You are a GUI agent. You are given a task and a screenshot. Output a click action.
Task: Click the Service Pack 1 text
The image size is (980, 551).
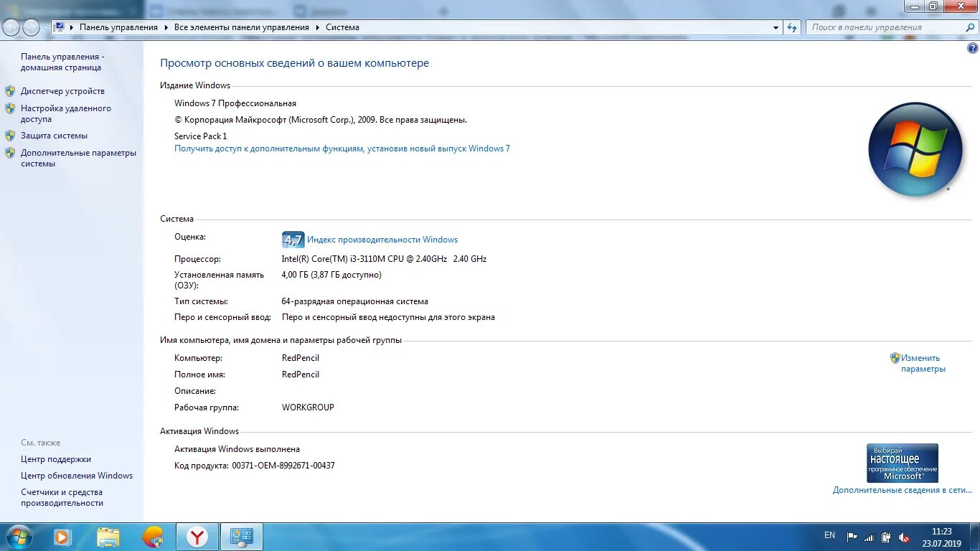pos(200,136)
